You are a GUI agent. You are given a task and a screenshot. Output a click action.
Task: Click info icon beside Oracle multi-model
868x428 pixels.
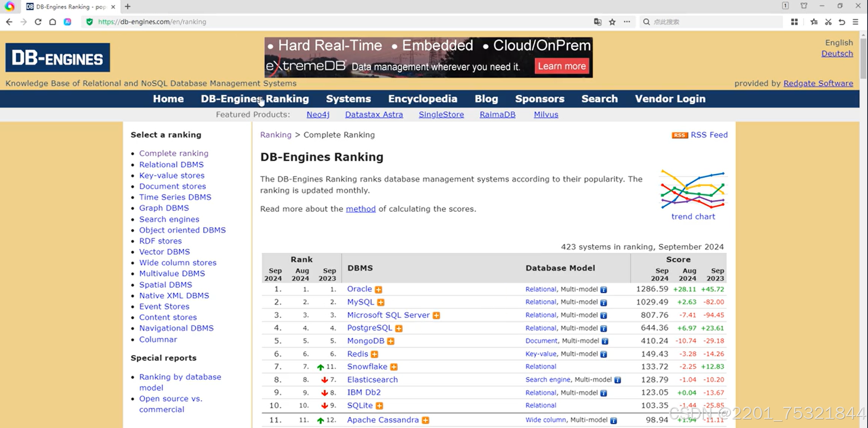tap(604, 289)
